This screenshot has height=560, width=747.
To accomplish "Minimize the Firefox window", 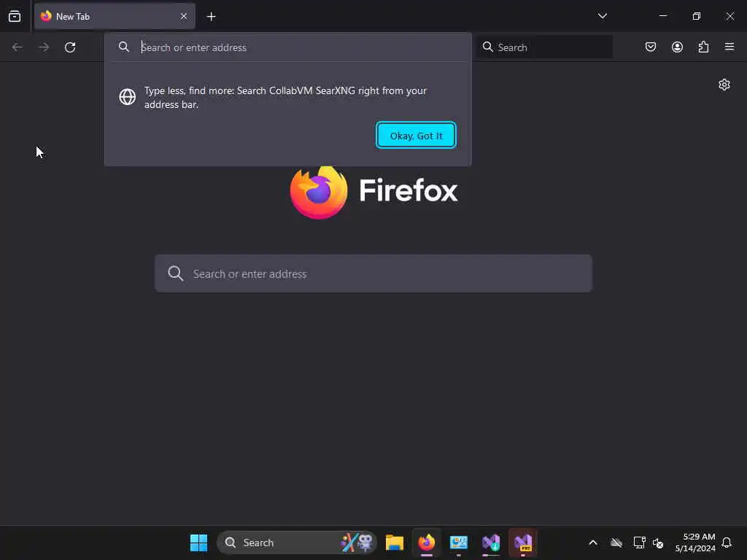I will [x=662, y=16].
